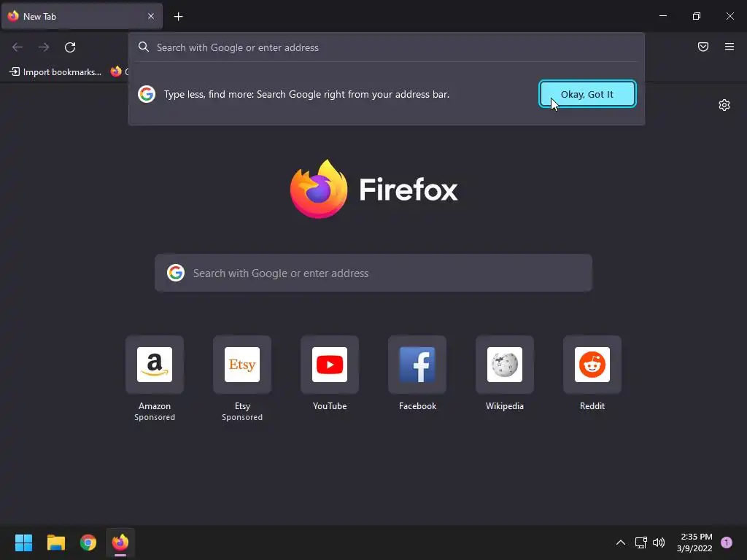The image size is (747, 560).
Task: Click the Okay, Got It button
Action: pos(587,94)
